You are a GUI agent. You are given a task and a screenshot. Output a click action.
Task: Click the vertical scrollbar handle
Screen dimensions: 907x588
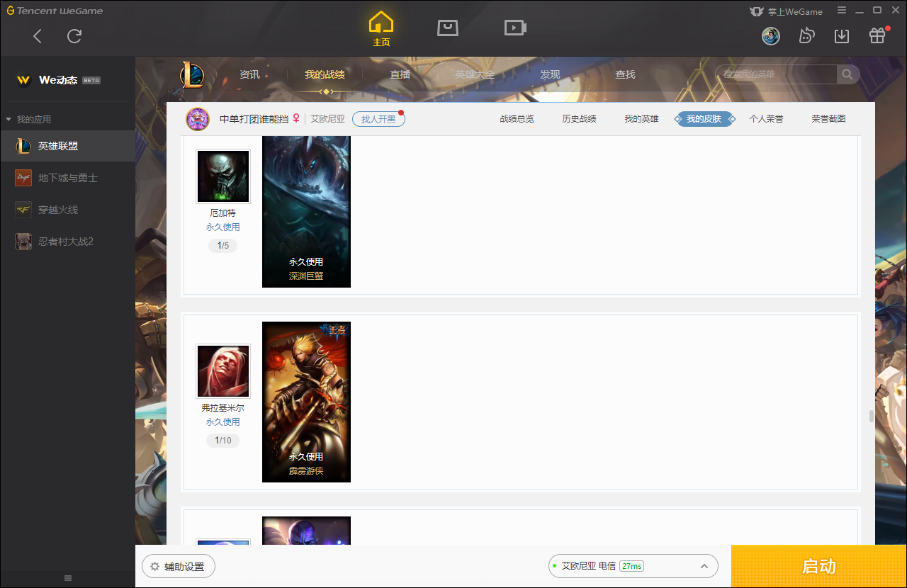tap(871, 417)
